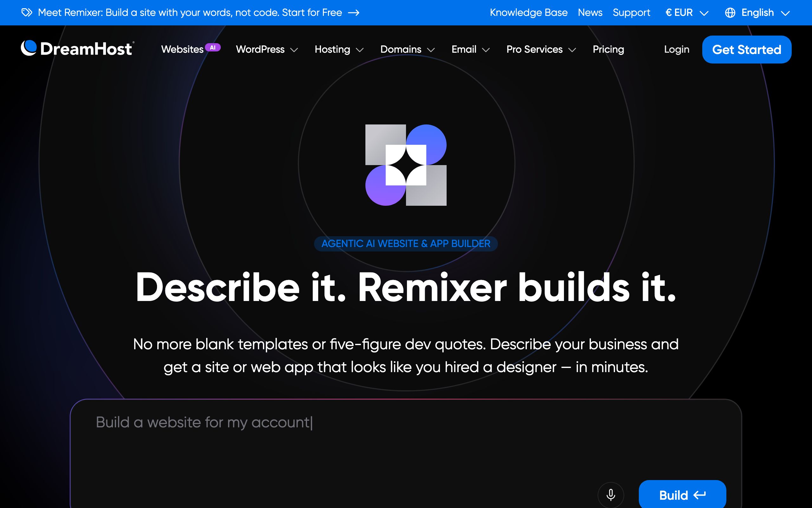Click the microphone voice input icon
Viewport: 812px width, 508px height.
point(611,495)
